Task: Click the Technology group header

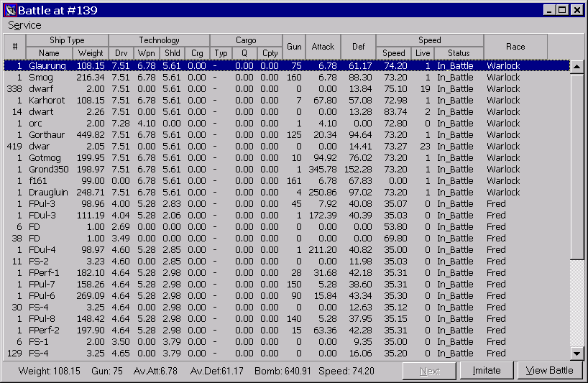Action: (x=160, y=40)
